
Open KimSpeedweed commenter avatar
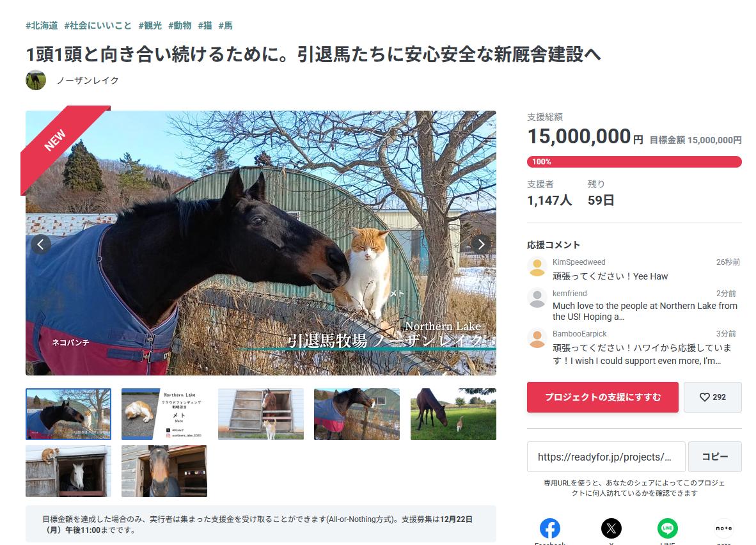point(537,267)
